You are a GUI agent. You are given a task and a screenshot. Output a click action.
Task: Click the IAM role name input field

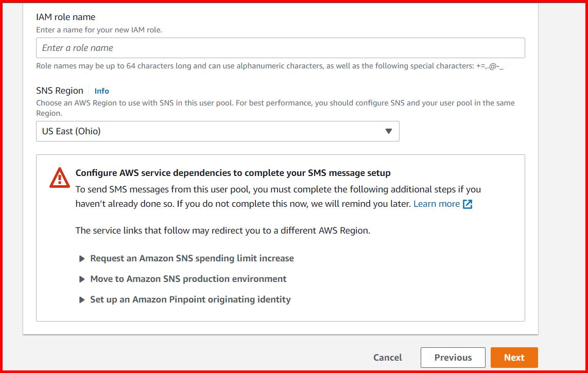tap(280, 48)
